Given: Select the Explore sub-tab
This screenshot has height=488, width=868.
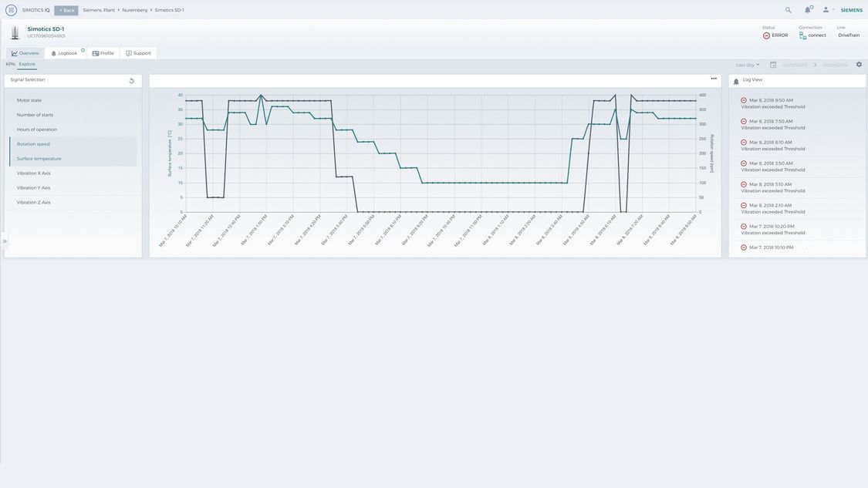Looking at the screenshot, I should [27, 64].
